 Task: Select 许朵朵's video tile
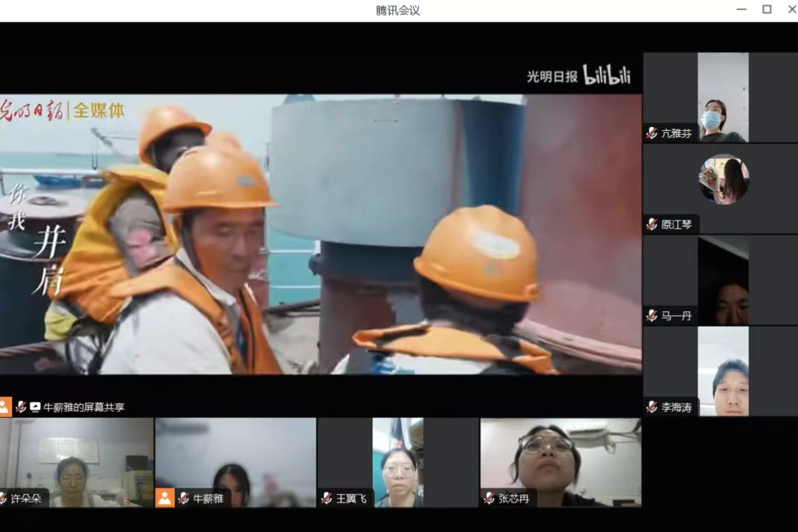[77, 461]
